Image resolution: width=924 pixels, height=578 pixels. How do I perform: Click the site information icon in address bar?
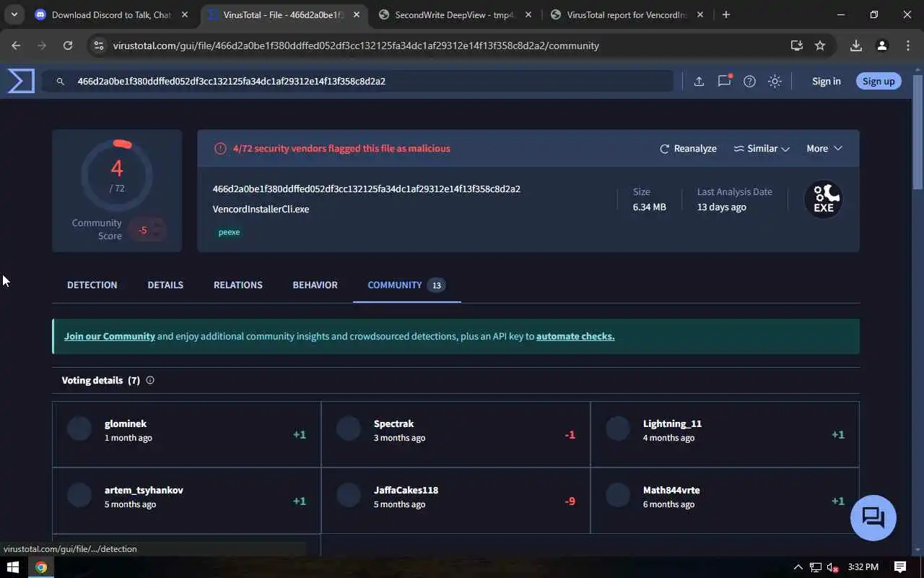(99, 46)
